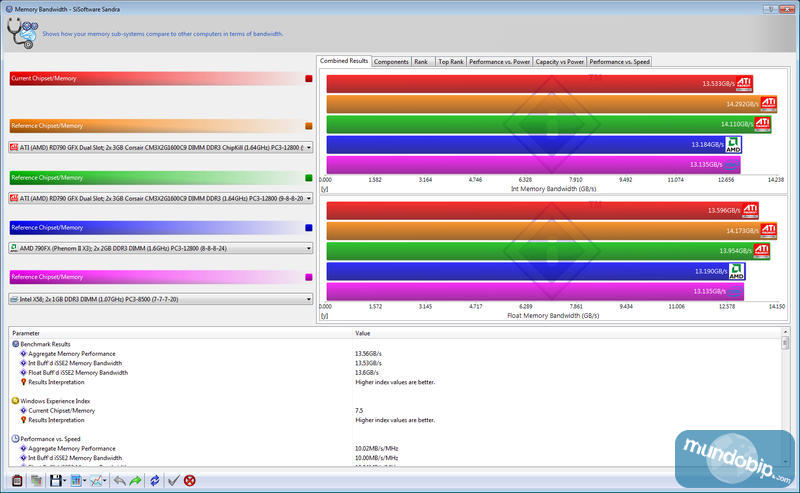Open the bar chart icon's dropdown arrow
This screenshot has height=493, width=800.
click(x=85, y=481)
